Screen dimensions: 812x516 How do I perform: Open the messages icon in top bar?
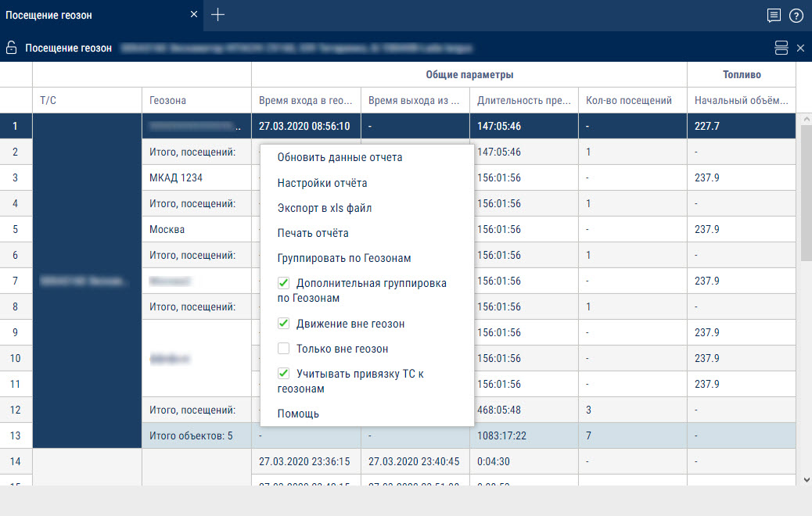pos(774,16)
